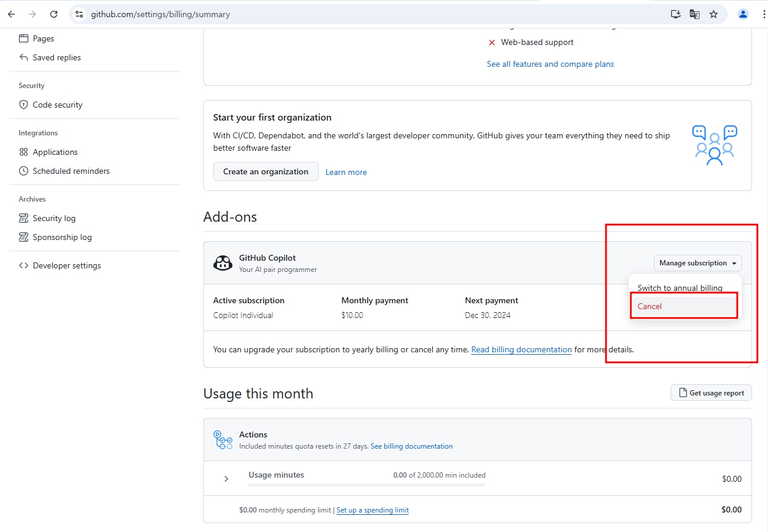View the Security log
The height and width of the screenshot is (532, 768).
(54, 218)
